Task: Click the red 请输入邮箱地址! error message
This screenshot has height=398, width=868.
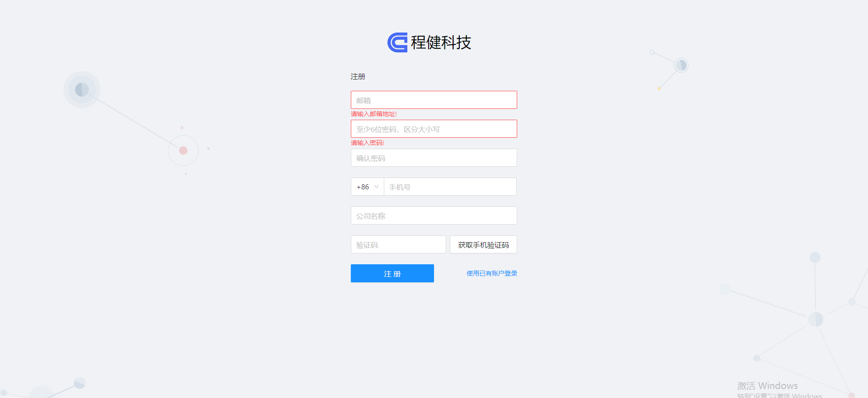Action: tap(374, 114)
